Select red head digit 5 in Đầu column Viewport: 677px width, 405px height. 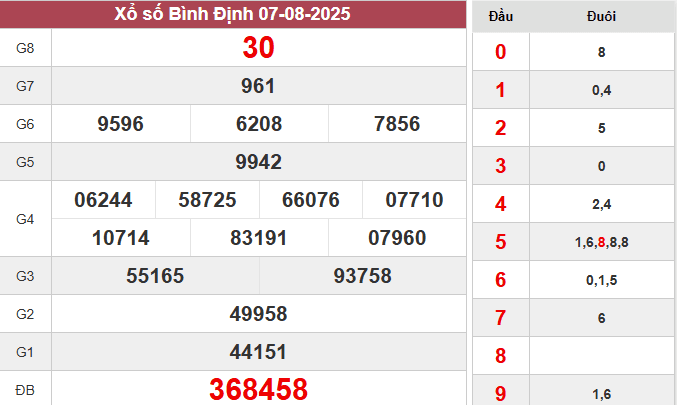(x=500, y=242)
